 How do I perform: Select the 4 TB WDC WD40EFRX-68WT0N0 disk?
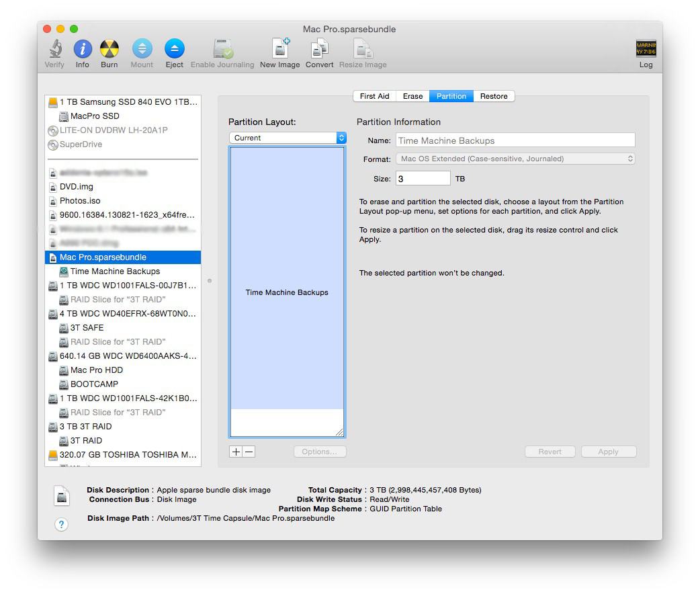(x=123, y=314)
